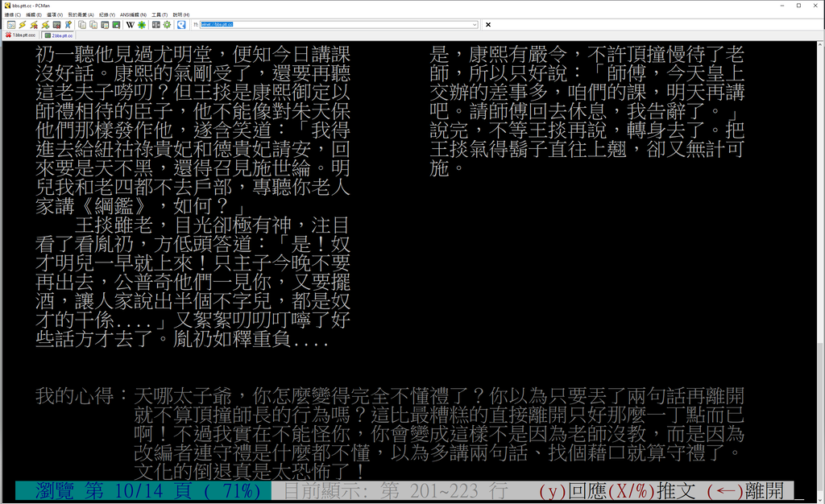The image size is (825, 504).
Task: Click the vertical scrollbar thumb on right
Action: click(x=820, y=415)
